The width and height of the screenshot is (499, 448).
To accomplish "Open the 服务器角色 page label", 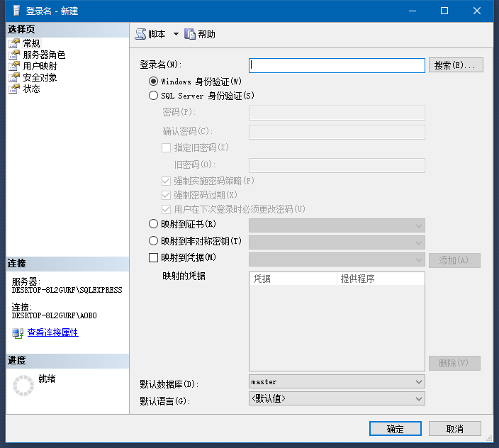I will [44, 55].
